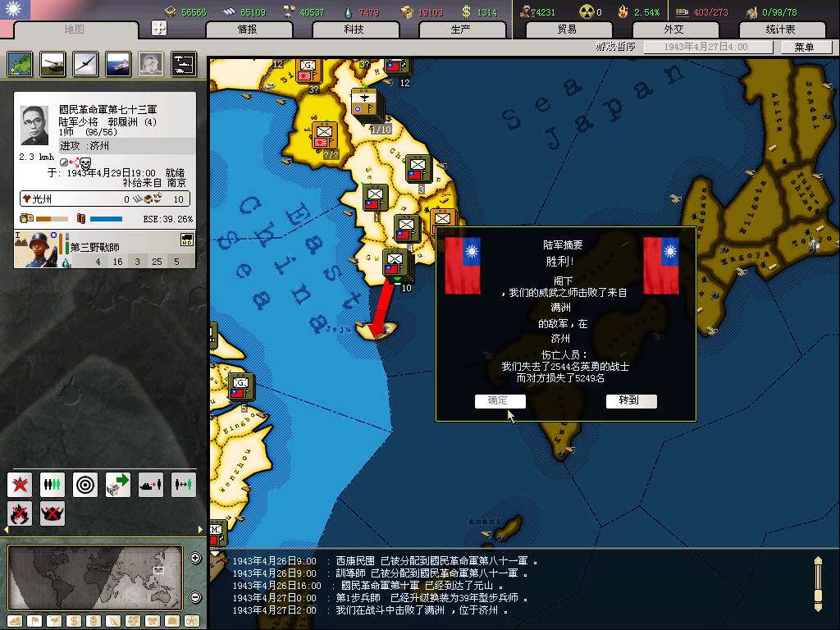Screen dimensions: 840x630
Task: Switch to terrain map mode mountain icon
Action: click(15, 622)
